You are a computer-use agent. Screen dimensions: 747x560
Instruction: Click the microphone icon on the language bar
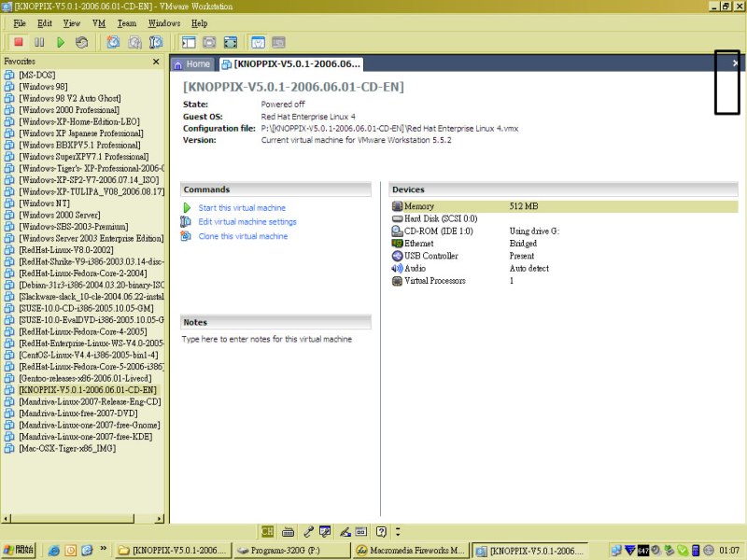point(308,531)
